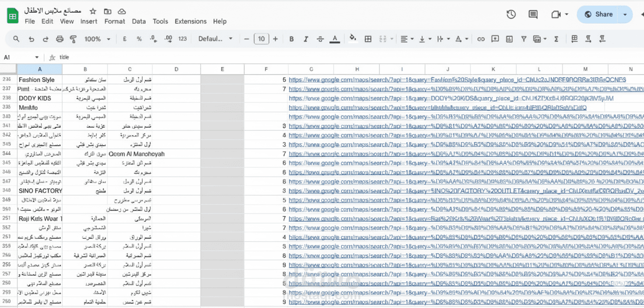Open the cell borders tool
644x308 pixels.
coord(368,39)
